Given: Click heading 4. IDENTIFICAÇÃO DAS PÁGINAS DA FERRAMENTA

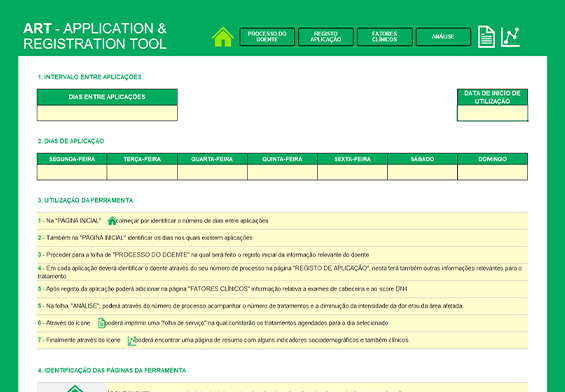Looking at the screenshot, I should point(112,370).
